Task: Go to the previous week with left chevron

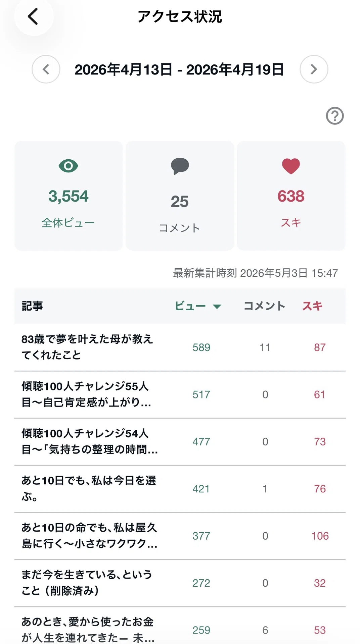Action: (x=46, y=69)
